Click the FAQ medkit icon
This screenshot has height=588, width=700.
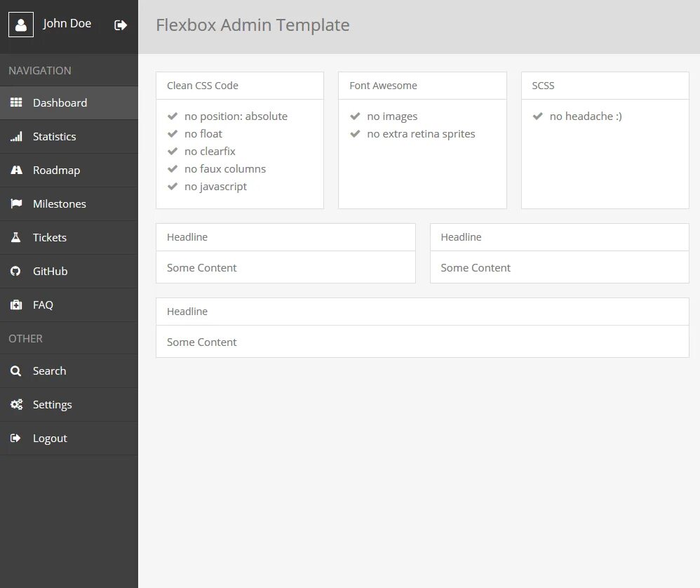[x=16, y=305]
